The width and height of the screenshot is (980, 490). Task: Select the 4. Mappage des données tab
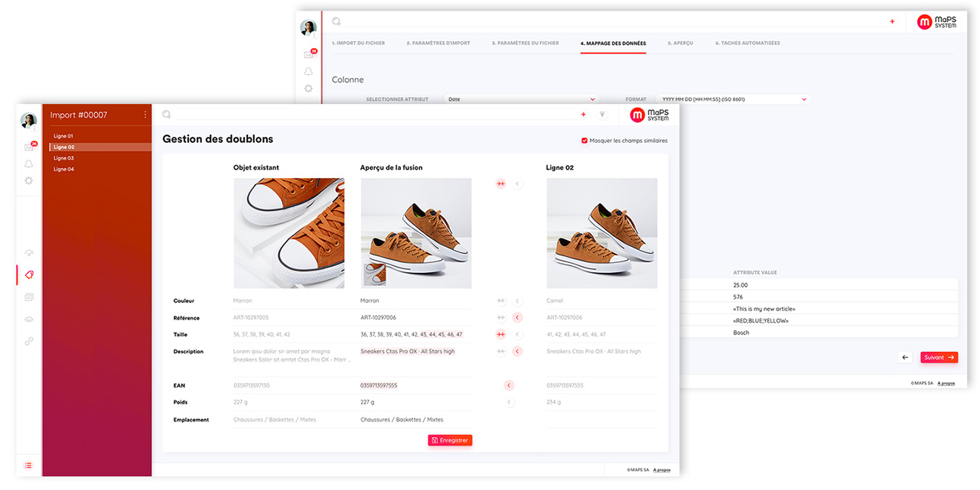coord(614,43)
